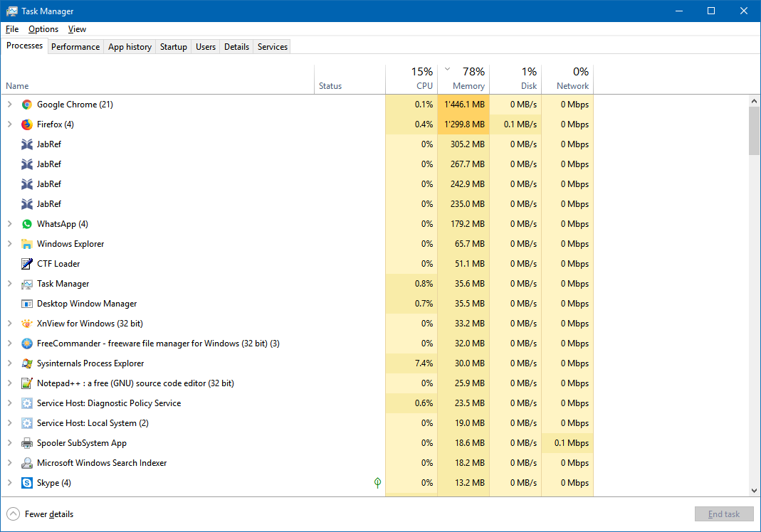The width and height of the screenshot is (761, 532).
Task: Click the Task Manager title bar icon
Action: click(12, 11)
